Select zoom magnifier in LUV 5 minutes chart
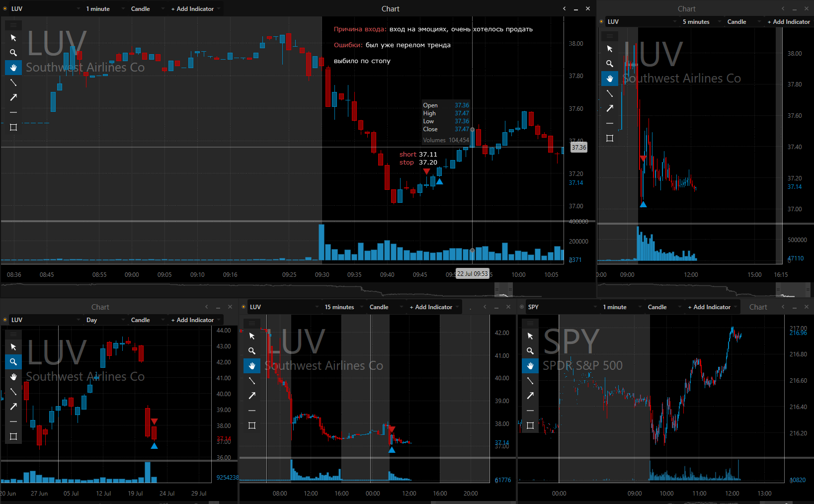 click(610, 64)
